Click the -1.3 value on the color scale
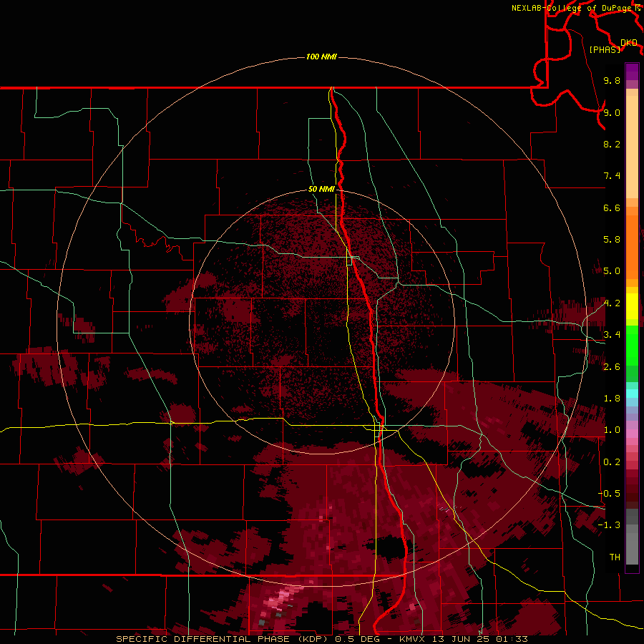644x644 pixels. pyautogui.click(x=609, y=525)
